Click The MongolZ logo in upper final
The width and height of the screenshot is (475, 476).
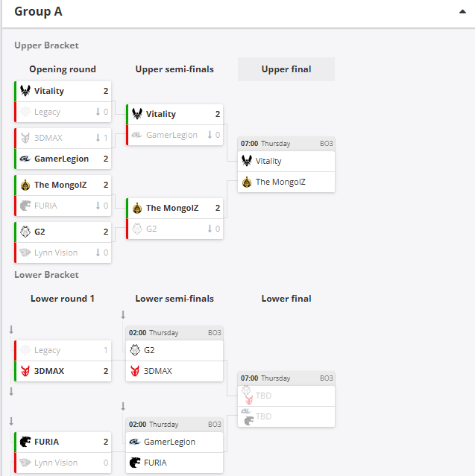click(x=247, y=182)
